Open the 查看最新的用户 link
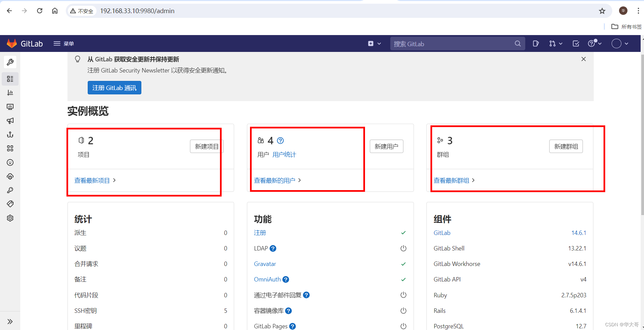The height and width of the screenshot is (330, 644). coord(277,180)
